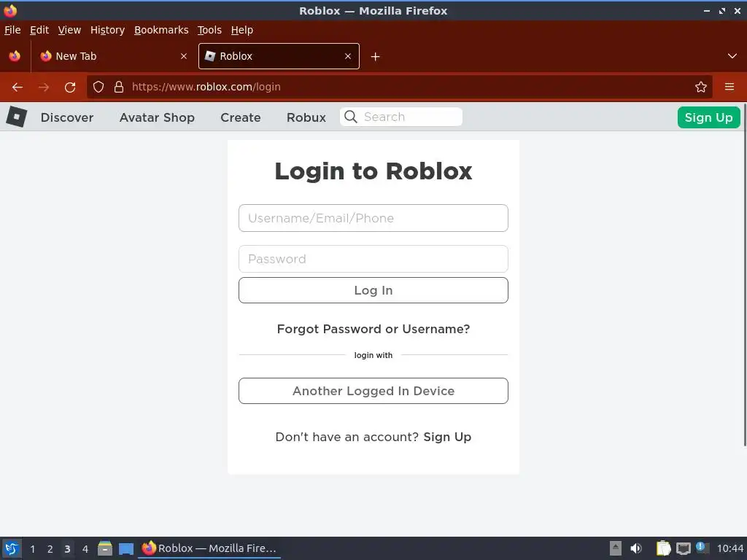Select the Roblox browser tab
747x560 pixels.
click(x=279, y=56)
